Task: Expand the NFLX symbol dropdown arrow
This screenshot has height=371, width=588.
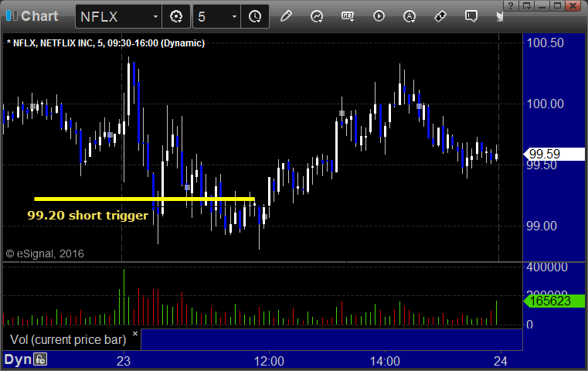Action: click(155, 16)
